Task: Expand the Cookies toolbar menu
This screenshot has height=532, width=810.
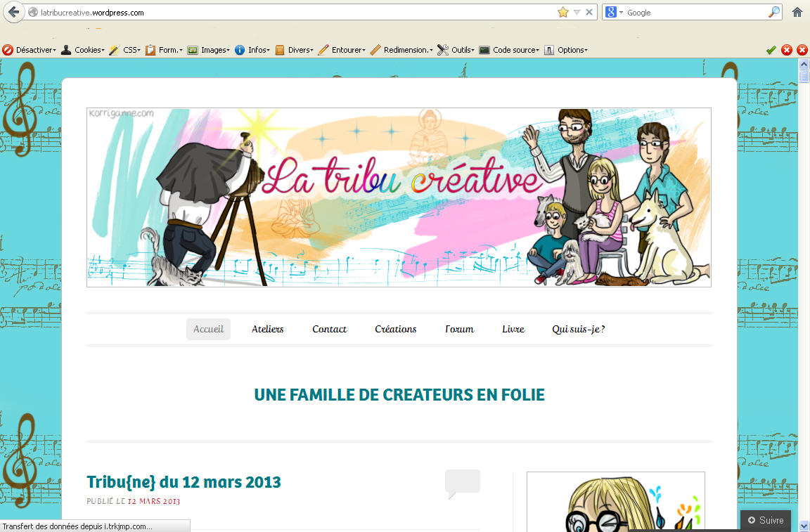Action: click(83, 50)
